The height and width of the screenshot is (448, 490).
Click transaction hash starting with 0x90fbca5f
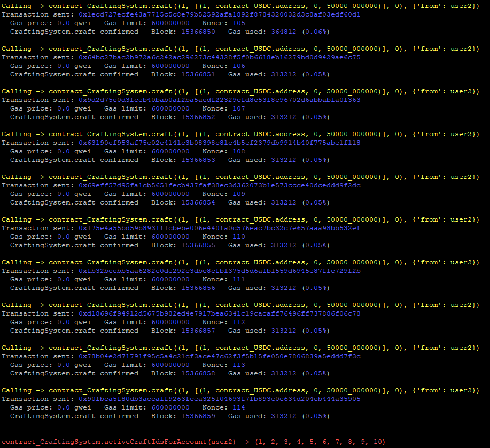pyautogui.click(x=220, y=399)
